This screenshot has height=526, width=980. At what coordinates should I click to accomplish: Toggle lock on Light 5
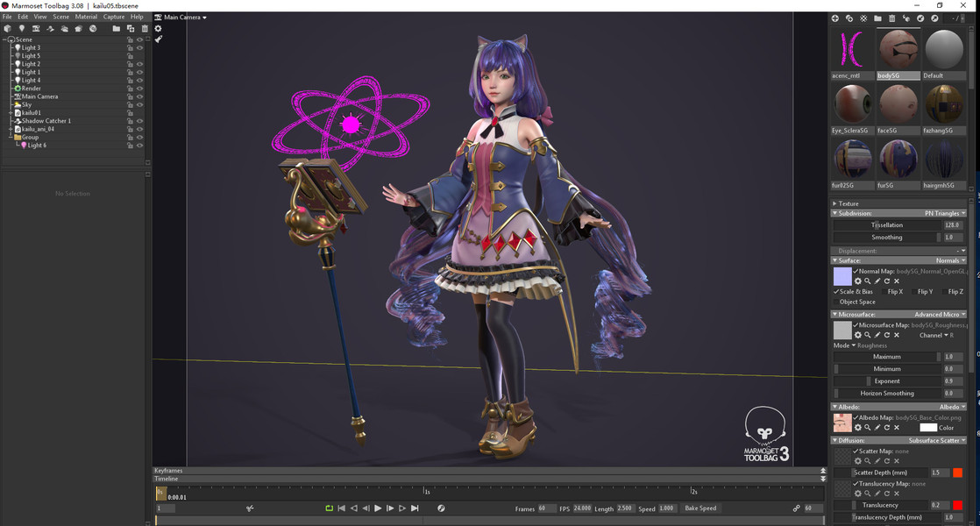click(130, 56)
